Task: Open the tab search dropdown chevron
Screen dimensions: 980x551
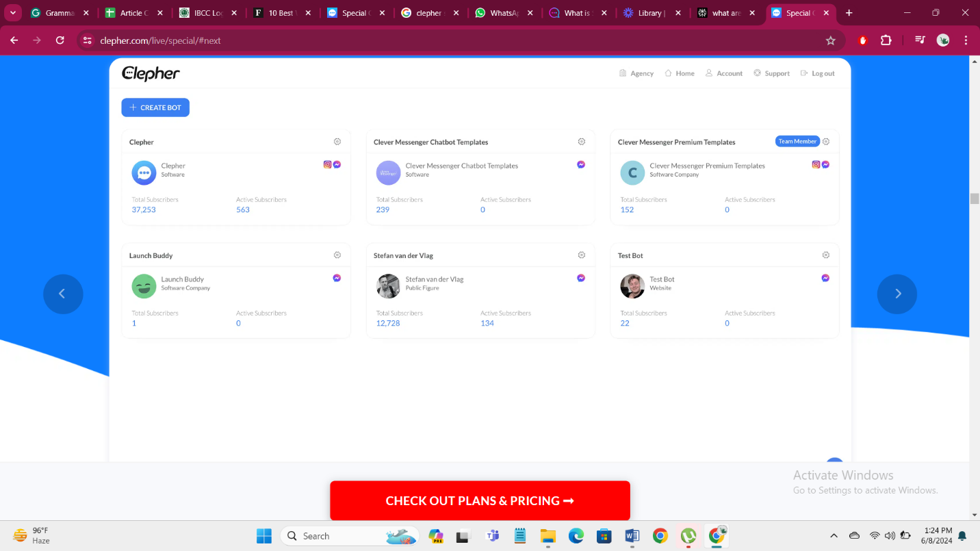Action: pos(12,13)
